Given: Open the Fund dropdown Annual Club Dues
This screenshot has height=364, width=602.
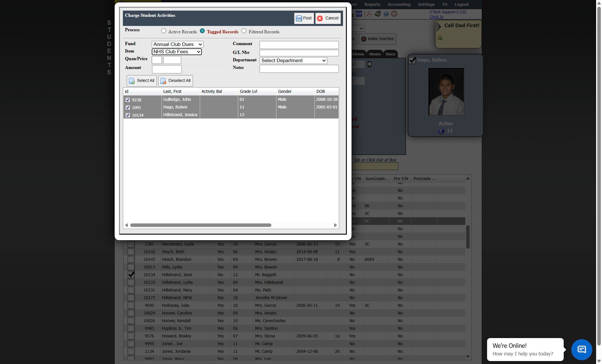Looking at the screenshot, I should [177, 45].
